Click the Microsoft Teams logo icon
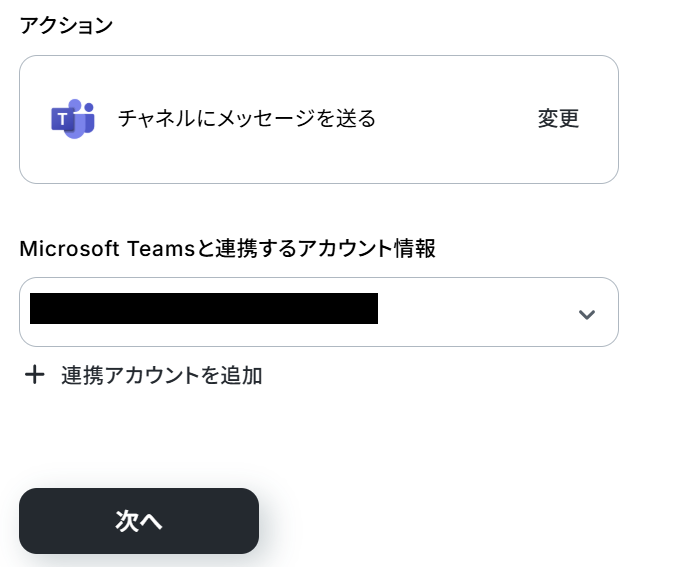Image resolution: width=687 pixels, height=567 pixels. click(73, 119)
